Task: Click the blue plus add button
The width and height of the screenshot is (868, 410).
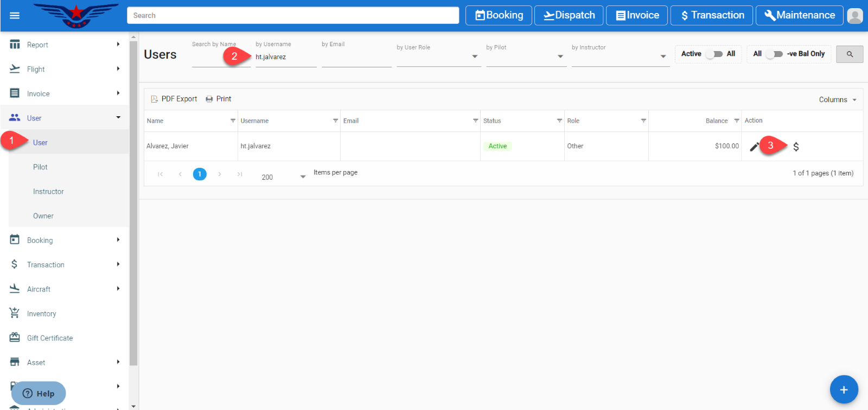Action: pos(844,389)
